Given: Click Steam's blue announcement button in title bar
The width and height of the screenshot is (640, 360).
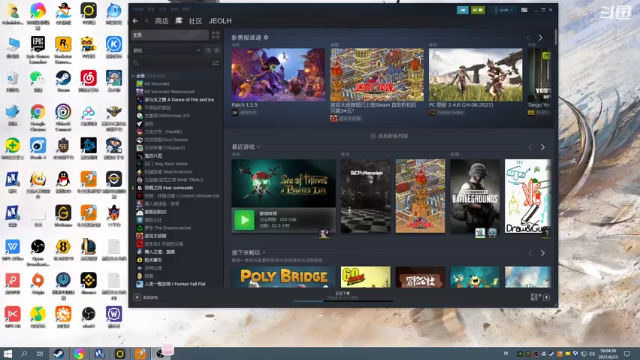Looking at the screenshot, I should [x=462, y=10].
